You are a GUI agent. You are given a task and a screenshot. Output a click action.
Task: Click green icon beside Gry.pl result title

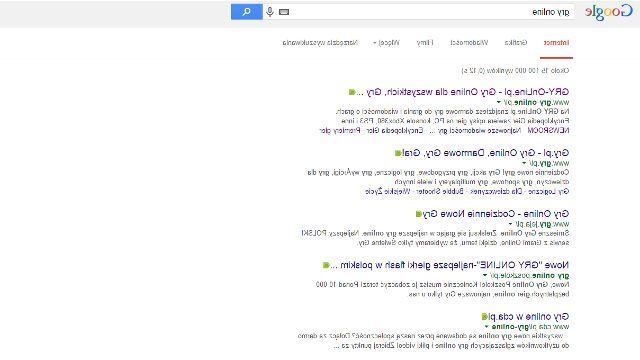tap(398, 153)
